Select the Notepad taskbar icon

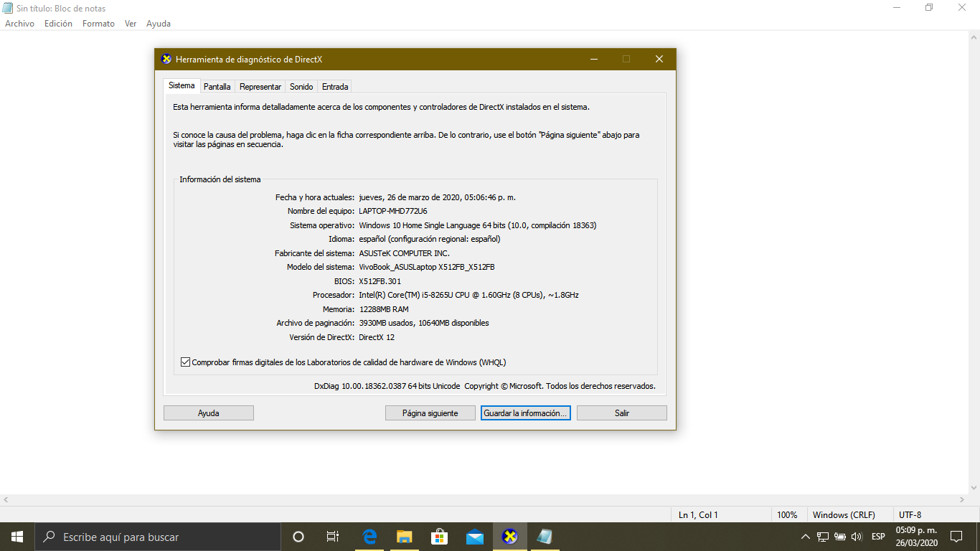(545, 537)
